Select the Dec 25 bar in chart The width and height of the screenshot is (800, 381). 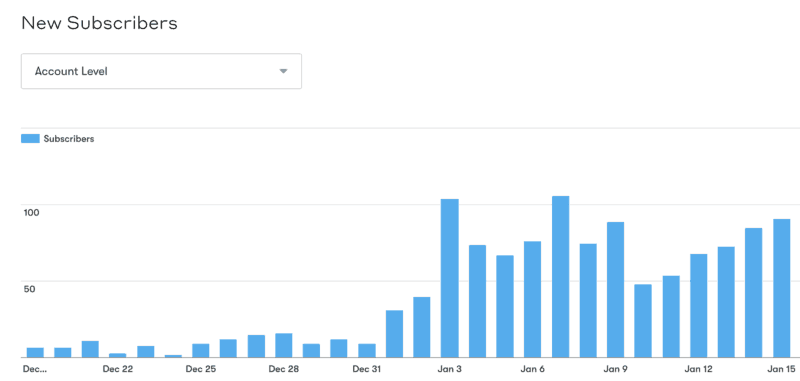tap(201, 351)
